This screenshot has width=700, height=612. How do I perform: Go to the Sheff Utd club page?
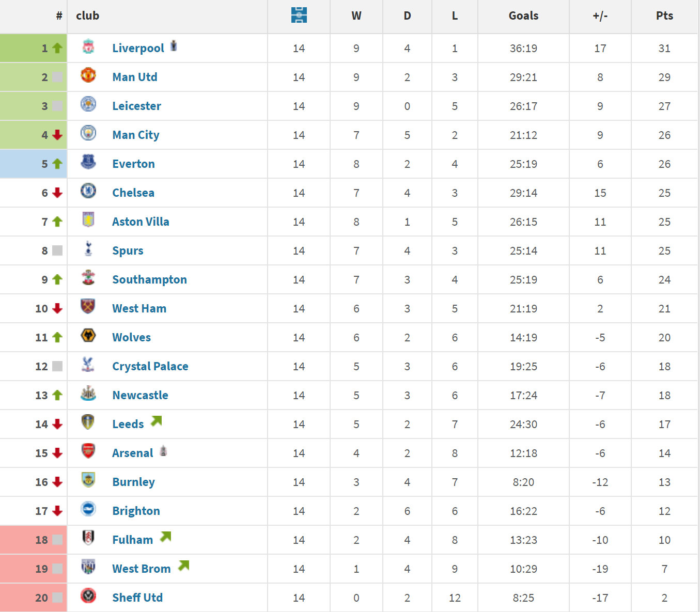point(137,598)
